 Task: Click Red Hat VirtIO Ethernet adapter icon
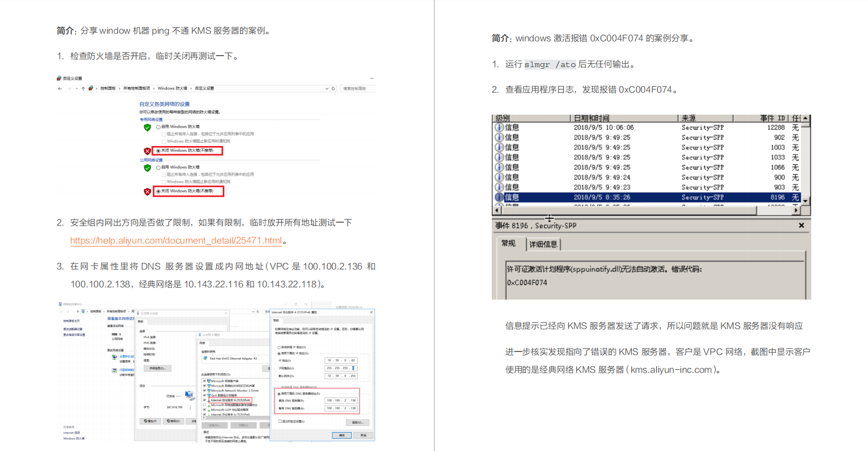tap(205, 358)
